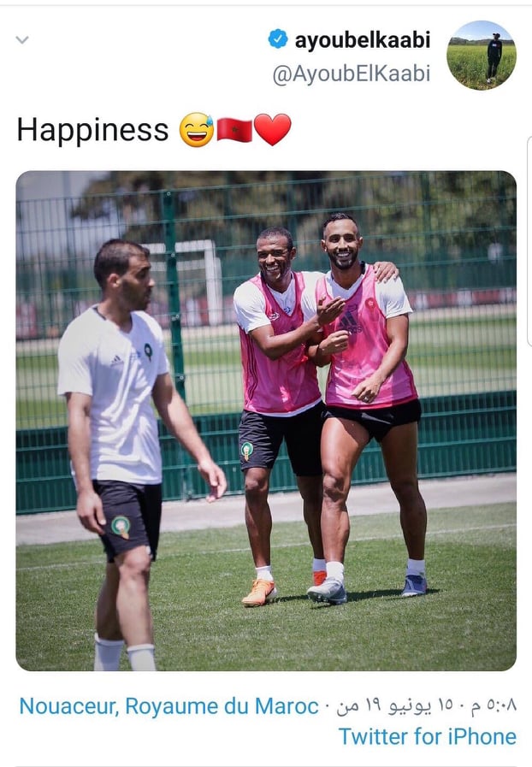Image resolution: width=532 pixels, height=767 pixels.
Task: Click the scroll handle at the right edge
Action: (x=529, y=240)
